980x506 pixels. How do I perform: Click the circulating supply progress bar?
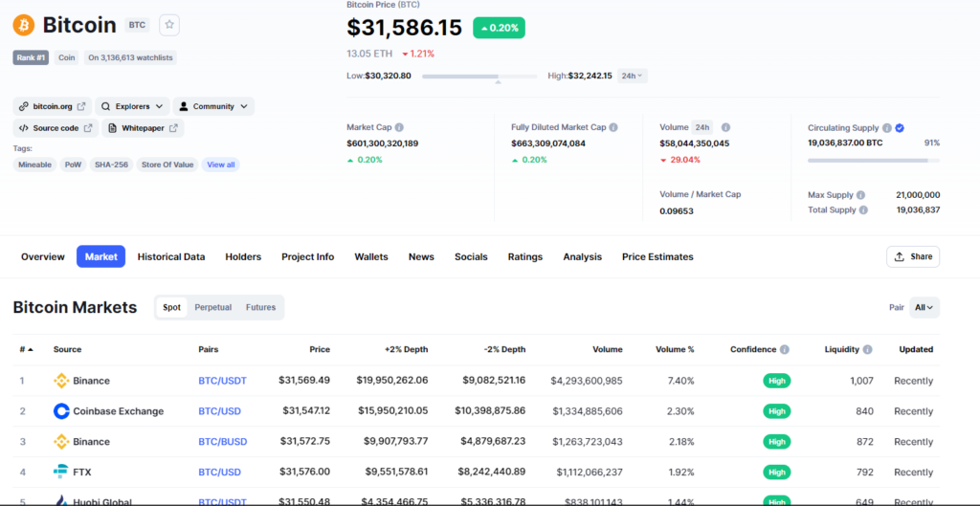point(873,161)
